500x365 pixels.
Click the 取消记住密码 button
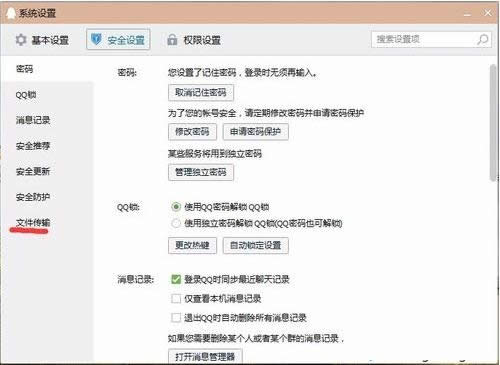coord(201,92)
